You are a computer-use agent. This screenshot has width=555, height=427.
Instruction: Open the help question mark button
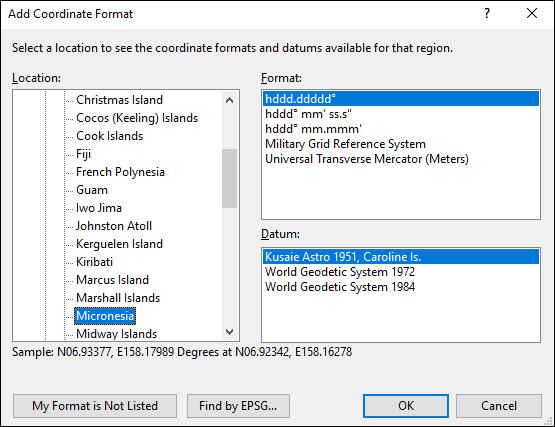pyautogui.click(x=487, y=13)
